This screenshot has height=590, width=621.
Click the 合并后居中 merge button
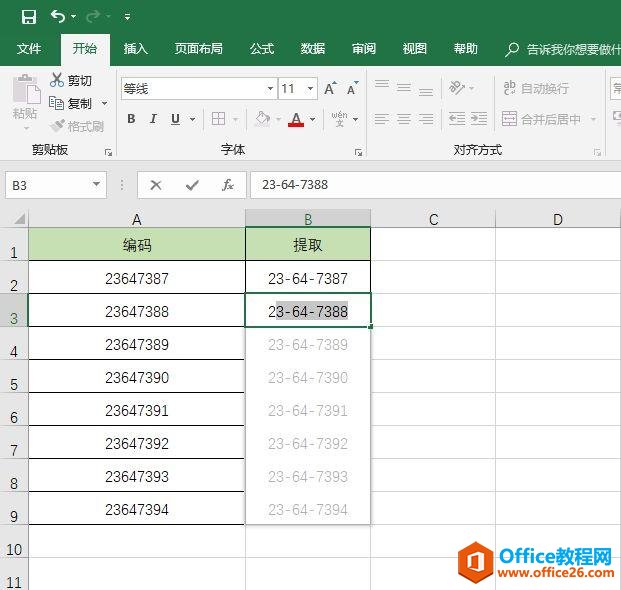point(541,119)
